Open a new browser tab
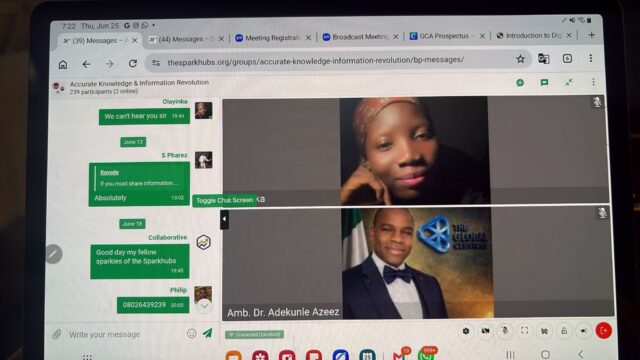 coord(591,35)
